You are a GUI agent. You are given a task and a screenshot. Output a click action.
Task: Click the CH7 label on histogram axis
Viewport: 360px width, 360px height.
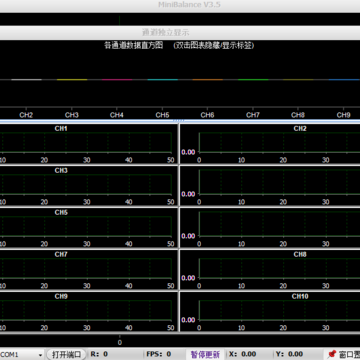point(253,115)
